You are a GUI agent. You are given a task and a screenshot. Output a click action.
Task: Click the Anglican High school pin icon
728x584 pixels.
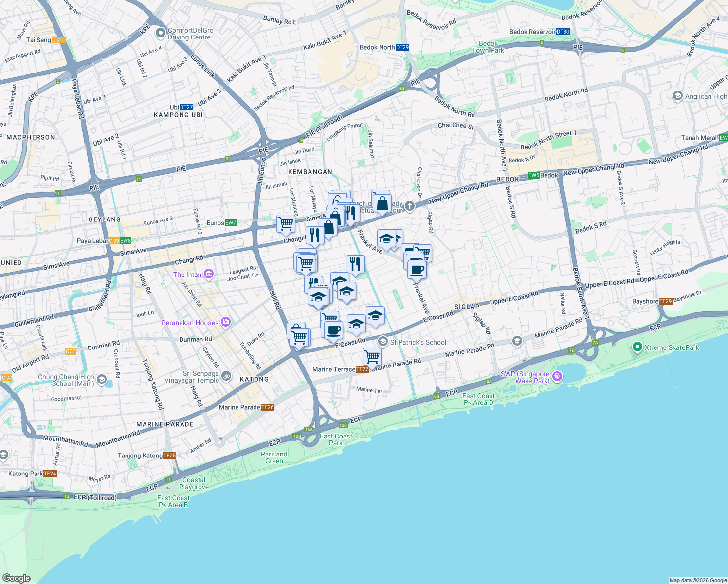[677, 96]
